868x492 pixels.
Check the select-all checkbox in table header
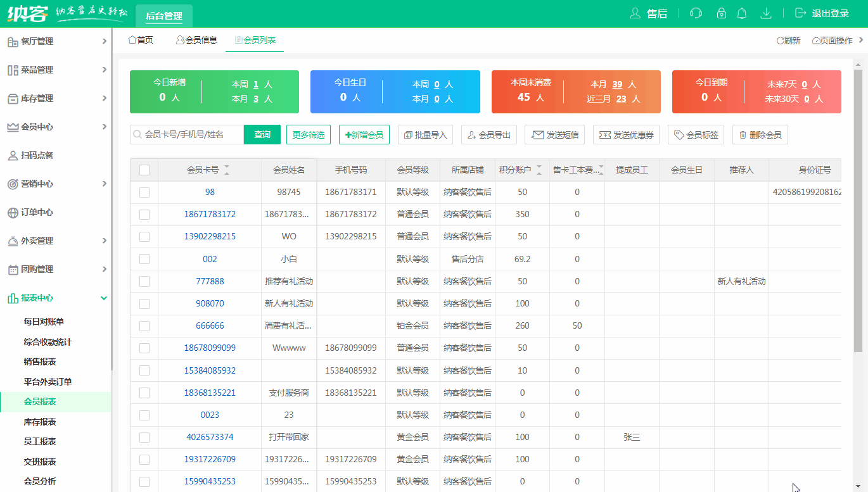point(143,169)
